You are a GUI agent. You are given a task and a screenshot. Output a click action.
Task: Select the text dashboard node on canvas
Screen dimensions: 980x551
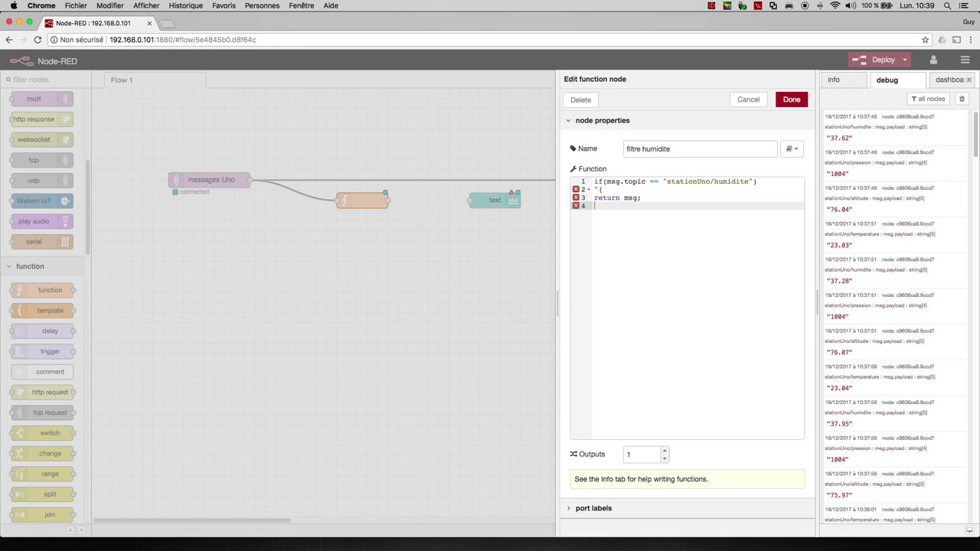point(495,201)
